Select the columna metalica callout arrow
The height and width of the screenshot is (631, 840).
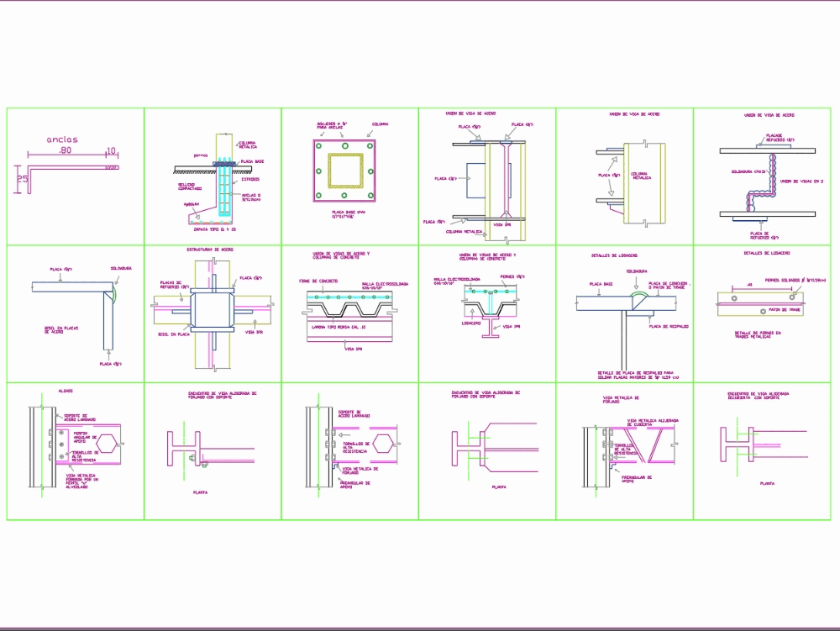486,234
